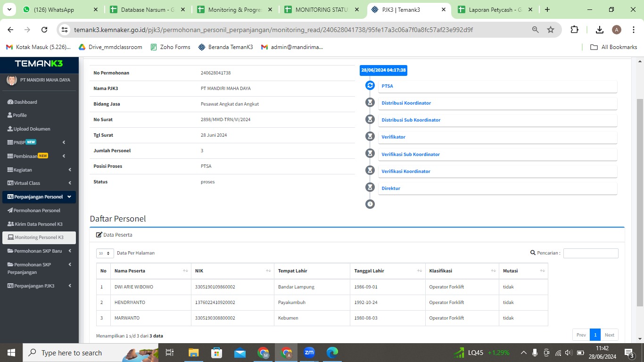Viewport: 644px width, 362px height.
Task: Expand the PNBP sidebar menu
Action: click(x=39, y=142)
